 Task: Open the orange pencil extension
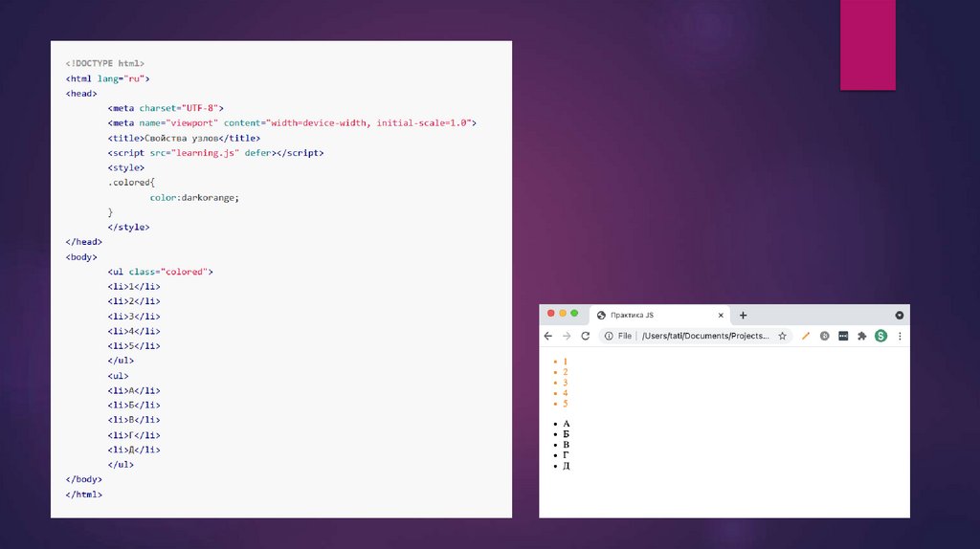(x=806, y=336)
